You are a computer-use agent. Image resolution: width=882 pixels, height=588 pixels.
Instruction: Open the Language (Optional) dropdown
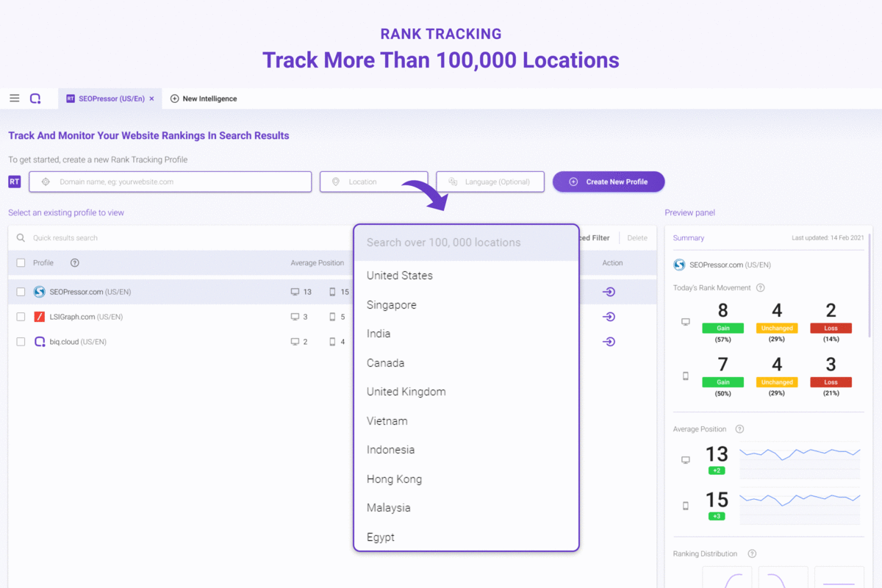click(x=490, y=182)
